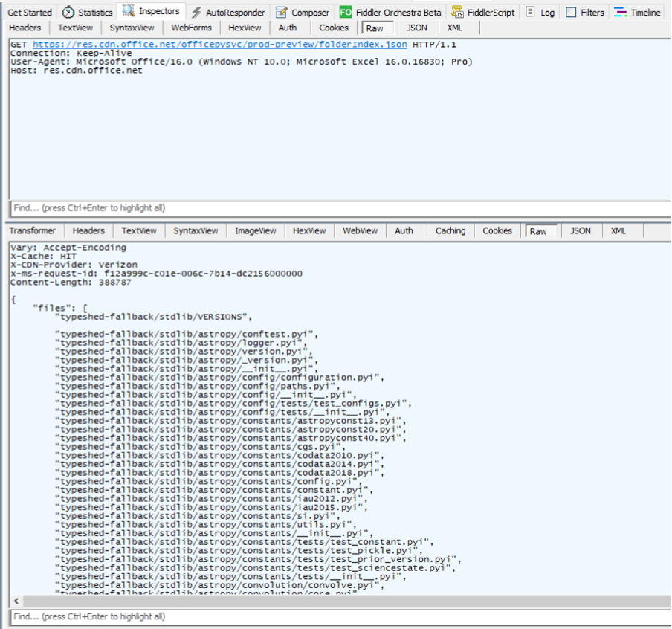Open the WebView response tab

(x=360, y=230)
